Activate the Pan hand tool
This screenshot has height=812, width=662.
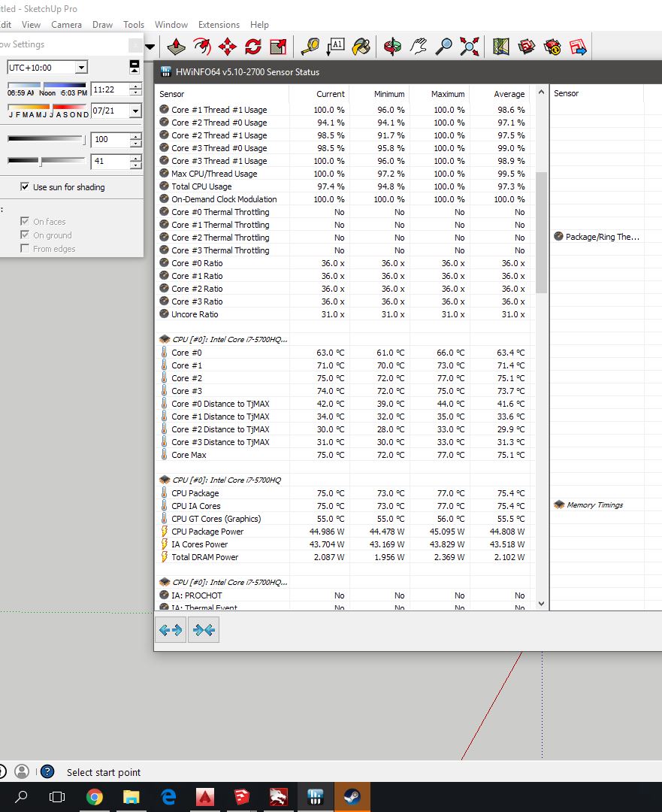coord(419,47)
